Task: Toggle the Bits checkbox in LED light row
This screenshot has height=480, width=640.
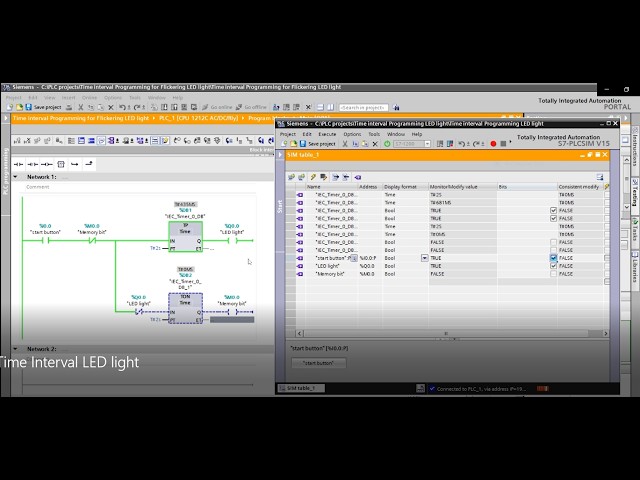Action: 553,266
